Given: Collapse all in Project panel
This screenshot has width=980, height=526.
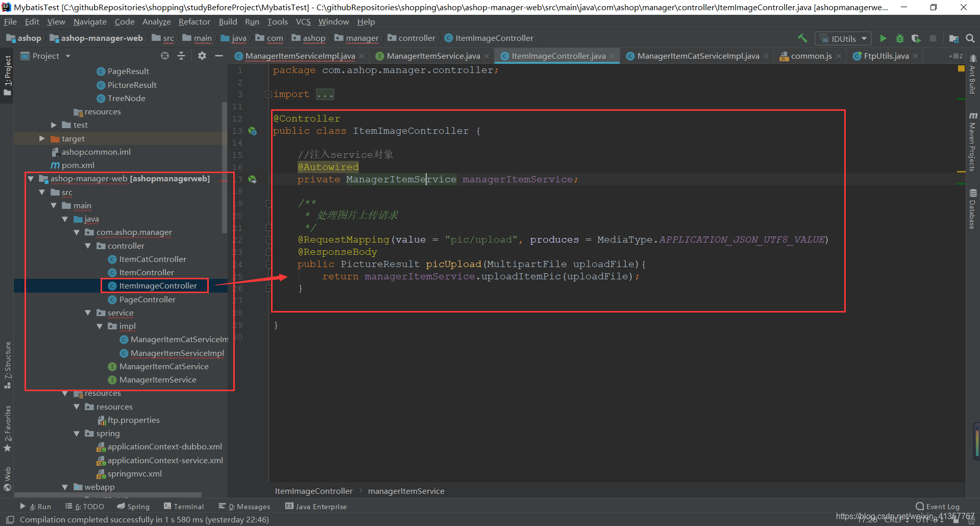Looking at the screenshot, I should click(181, 56).
